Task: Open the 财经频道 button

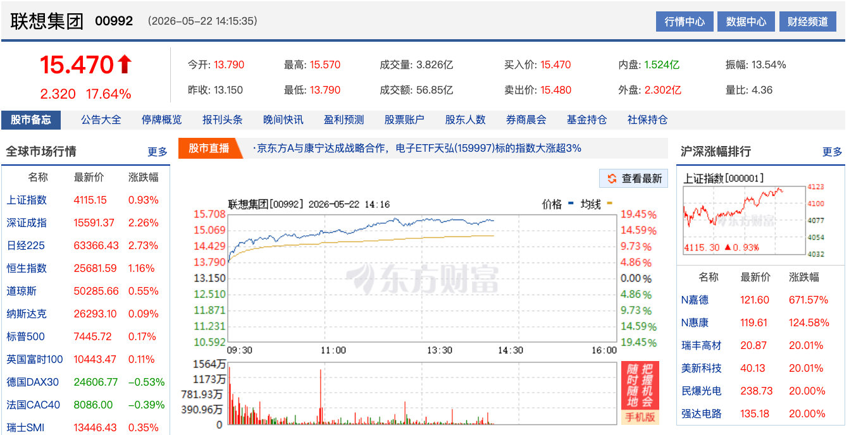Action: coord(808,21)
